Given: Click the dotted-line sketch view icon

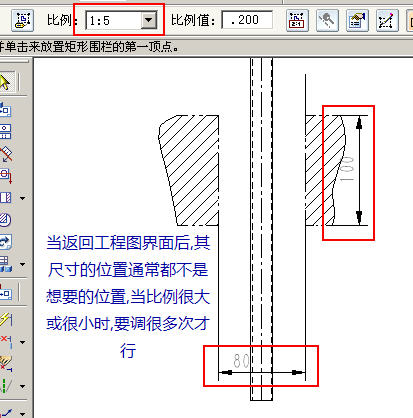Looking at the screenshot, I should [x=387, y=20].
